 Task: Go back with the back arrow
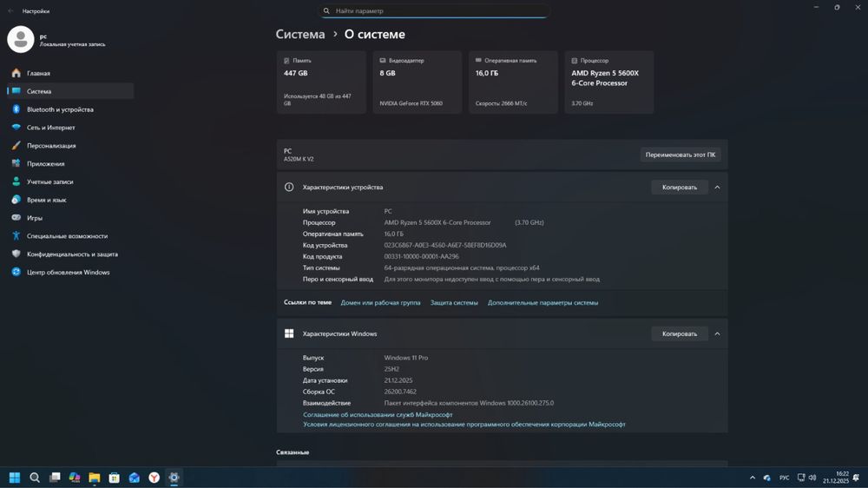10,10
